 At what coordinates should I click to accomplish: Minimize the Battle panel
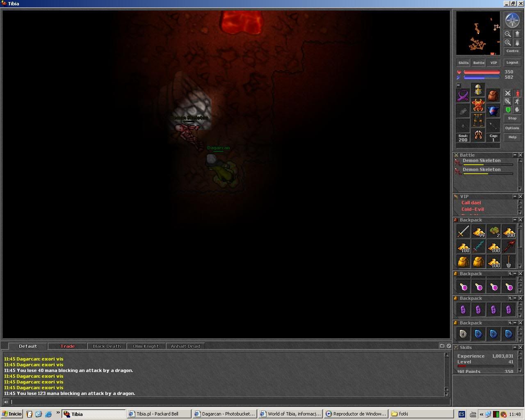(515, 155)
